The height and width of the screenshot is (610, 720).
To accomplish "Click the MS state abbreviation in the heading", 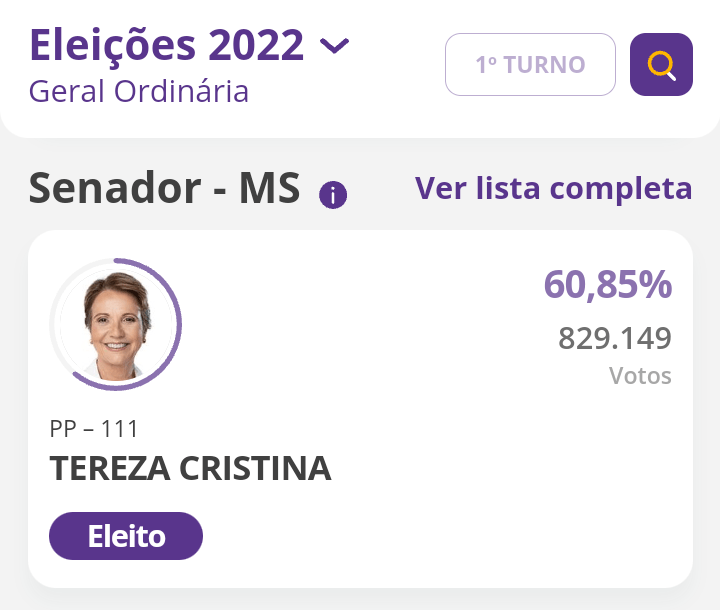I will click(x=269, y=188).
